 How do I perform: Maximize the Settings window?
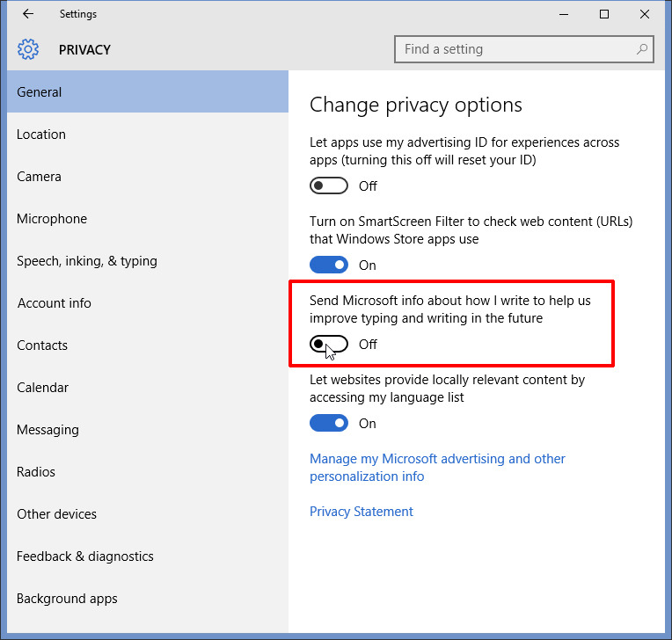click(x=604, y=14)
